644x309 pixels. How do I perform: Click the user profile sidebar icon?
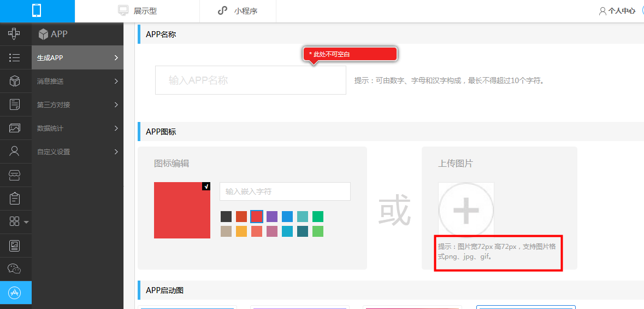[15, 151]
